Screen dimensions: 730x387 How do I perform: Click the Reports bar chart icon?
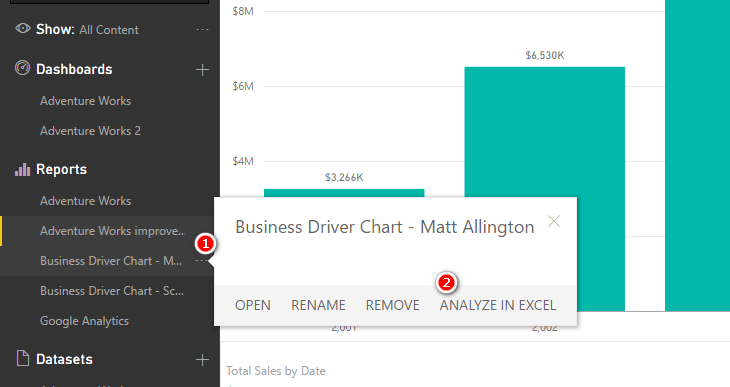coord(22,170)
